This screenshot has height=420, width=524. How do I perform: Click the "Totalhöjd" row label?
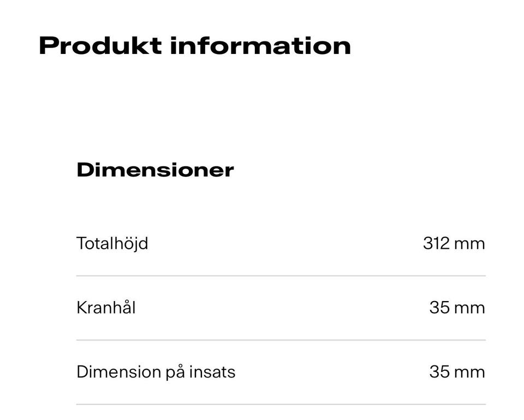[x=112, y=244]
